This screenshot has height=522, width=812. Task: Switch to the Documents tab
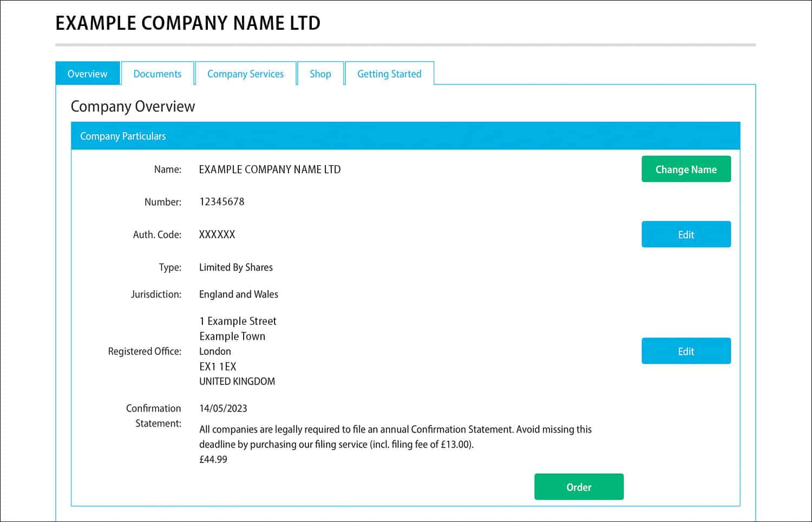[158, 74]
